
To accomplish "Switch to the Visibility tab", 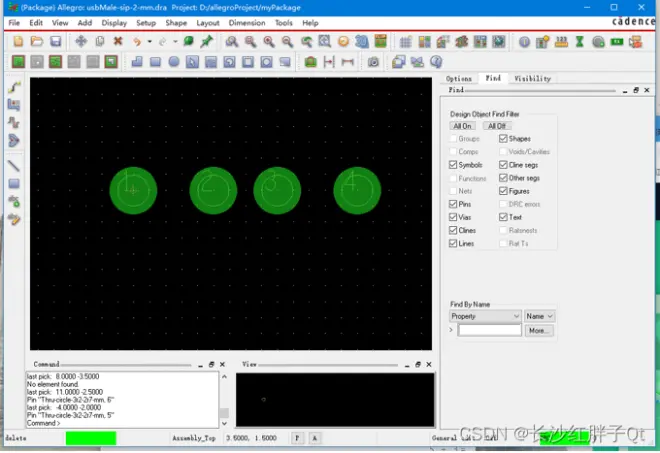I will [532, 78].
